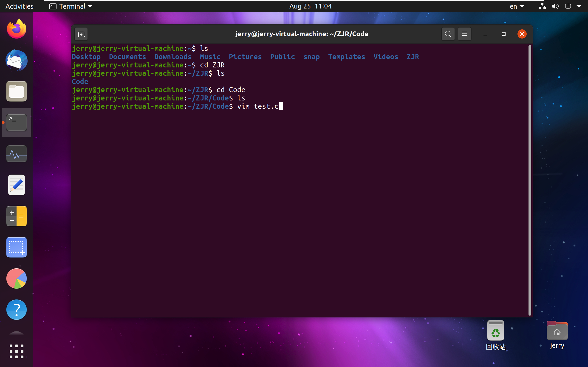The height and width of the screenshot is (367, 588).
Task: Launch Firefox from the dock
Action: 17,29
